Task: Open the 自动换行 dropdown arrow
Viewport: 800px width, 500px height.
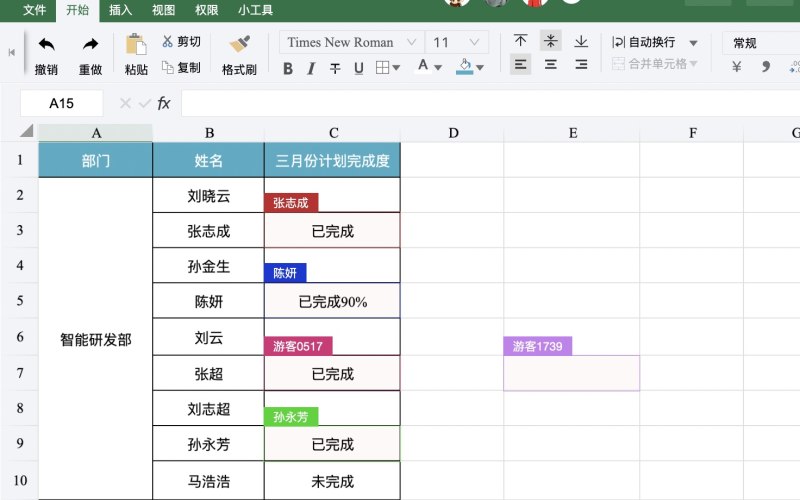Action: point(693,43)
